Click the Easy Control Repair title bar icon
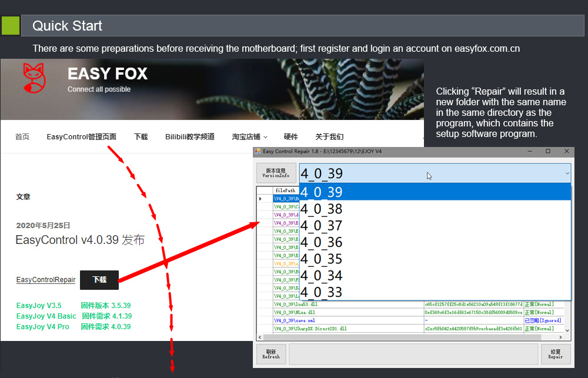Viewport: 588px width, 378px height. 258,152
